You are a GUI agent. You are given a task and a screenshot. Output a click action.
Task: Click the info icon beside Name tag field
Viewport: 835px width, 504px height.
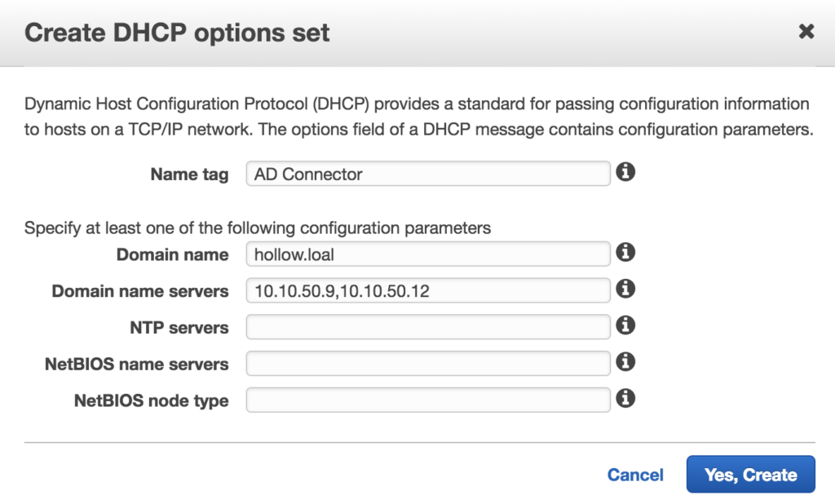coord(625,173)
